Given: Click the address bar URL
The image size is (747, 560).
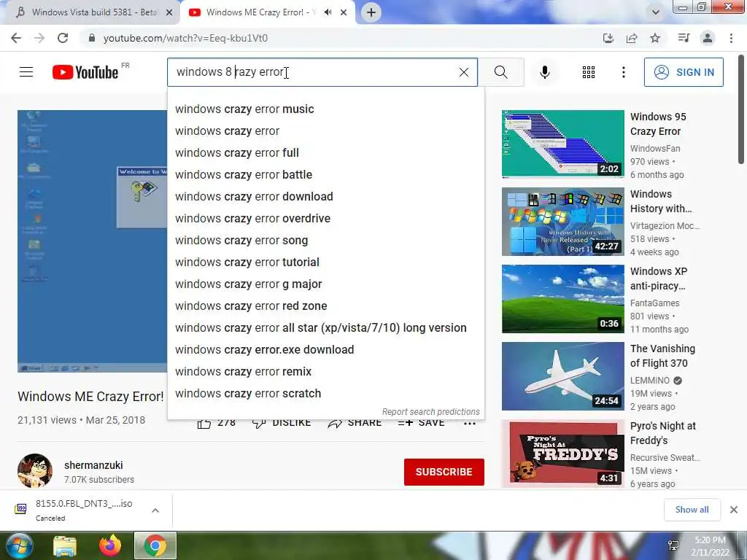Looking at the screenshot, I should [x=185, y=38].
